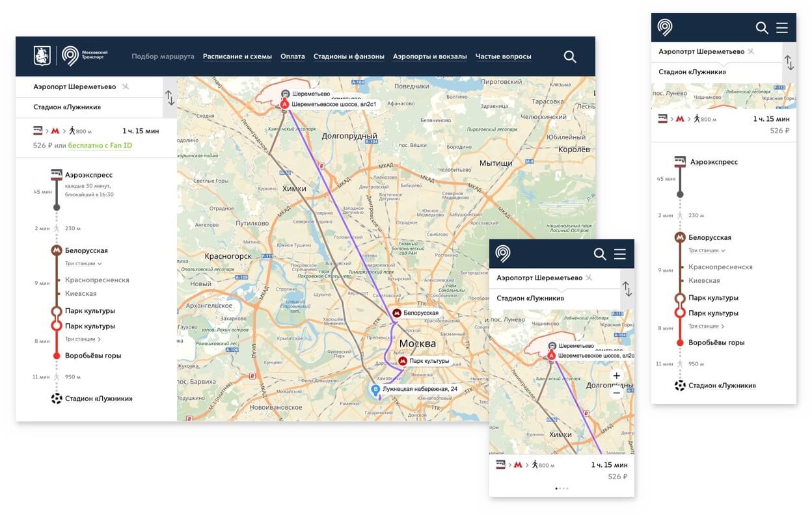Viewport: 812px width, 515px height.
Task: Expand 'Три станции' under Парк культуры in mobile view
Action: [x=707, y=326]
